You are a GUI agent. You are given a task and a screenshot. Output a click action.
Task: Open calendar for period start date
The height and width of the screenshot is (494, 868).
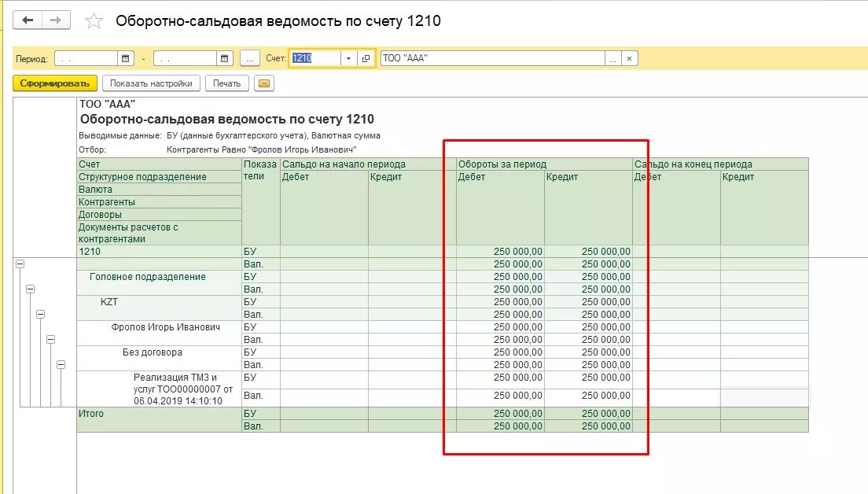pos(126,58)
